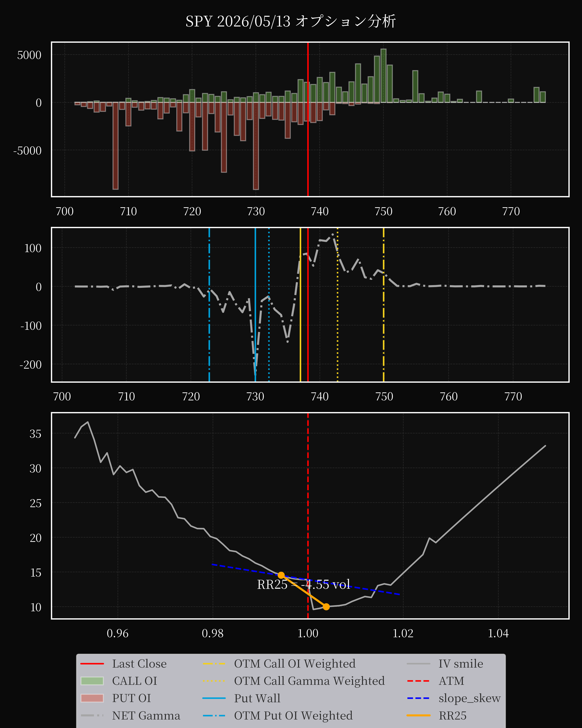Select the Put Wall legend label
This screenshot has height=728, width=582.
click(258, 698)
